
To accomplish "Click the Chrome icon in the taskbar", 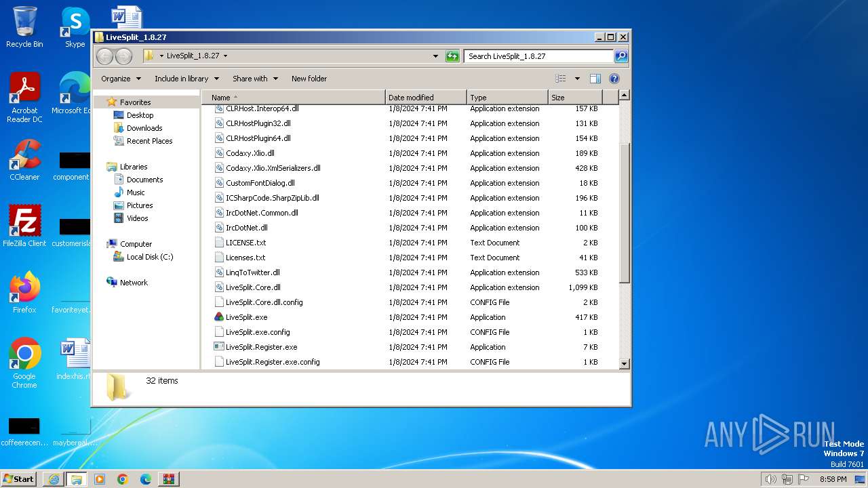I will coord(123,479).
